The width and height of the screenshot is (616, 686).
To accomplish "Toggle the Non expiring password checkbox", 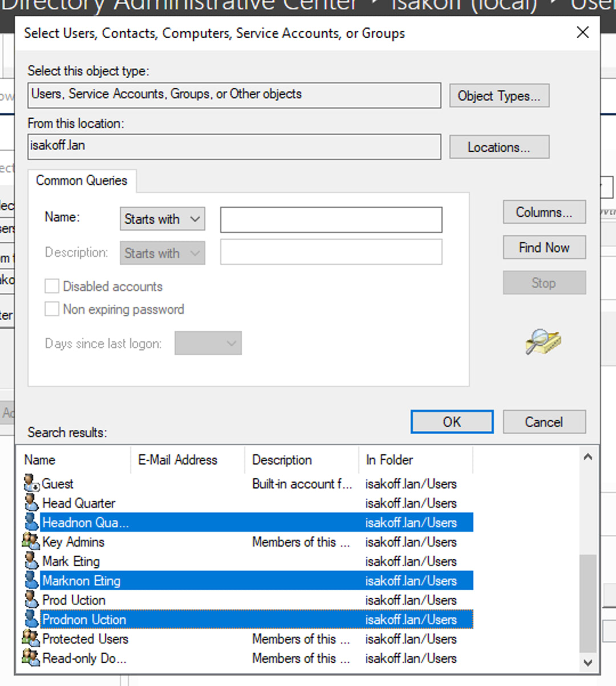I will [x=52, y=309].
